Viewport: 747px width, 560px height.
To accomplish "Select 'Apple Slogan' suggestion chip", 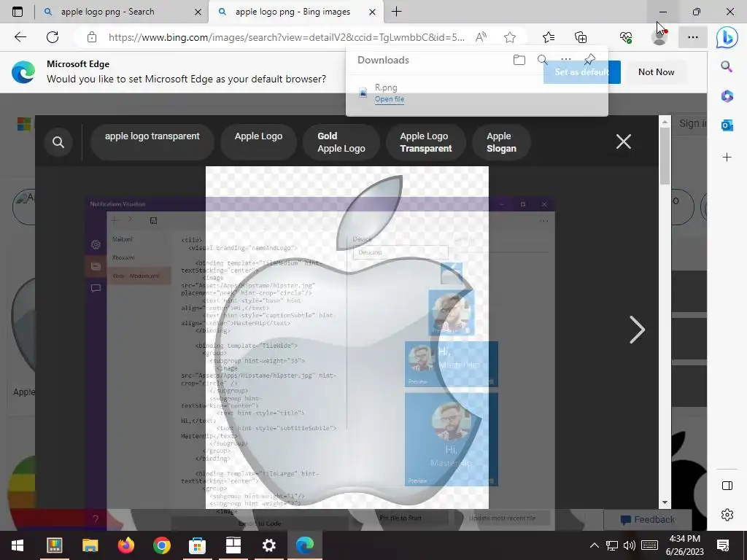I will point(501,142).
